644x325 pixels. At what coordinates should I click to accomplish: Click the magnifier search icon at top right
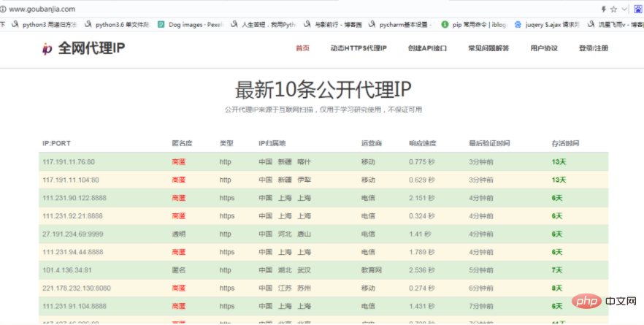(640, 9)
